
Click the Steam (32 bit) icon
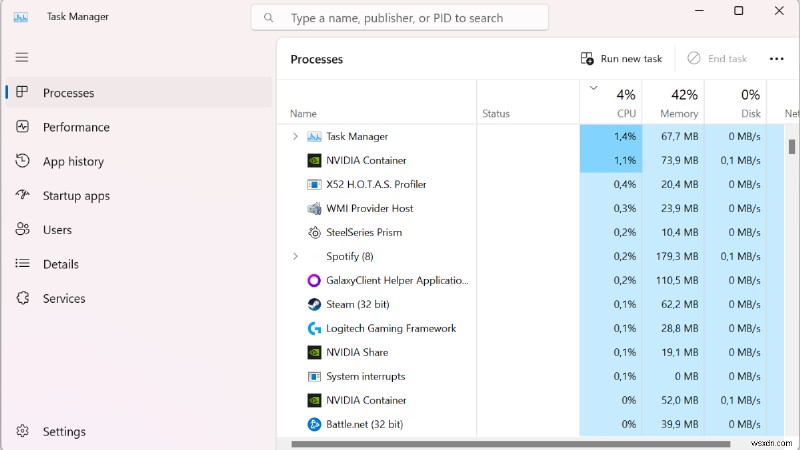[x=314, y=305]
